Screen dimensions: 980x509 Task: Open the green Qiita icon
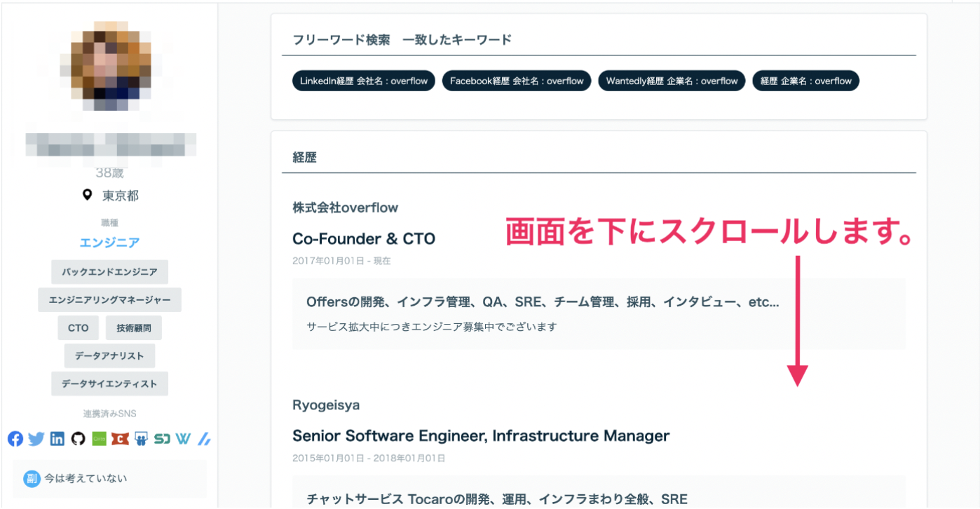(x=99, y=439)
